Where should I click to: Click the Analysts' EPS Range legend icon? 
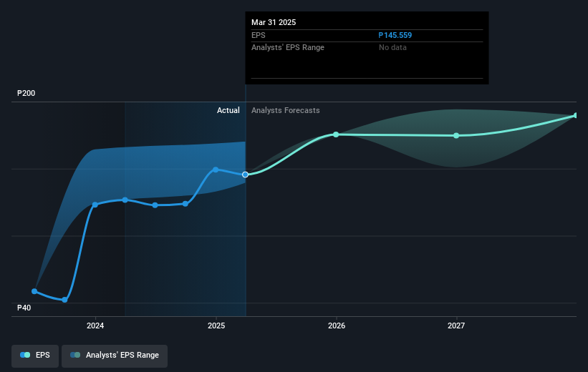pos(75,355)
